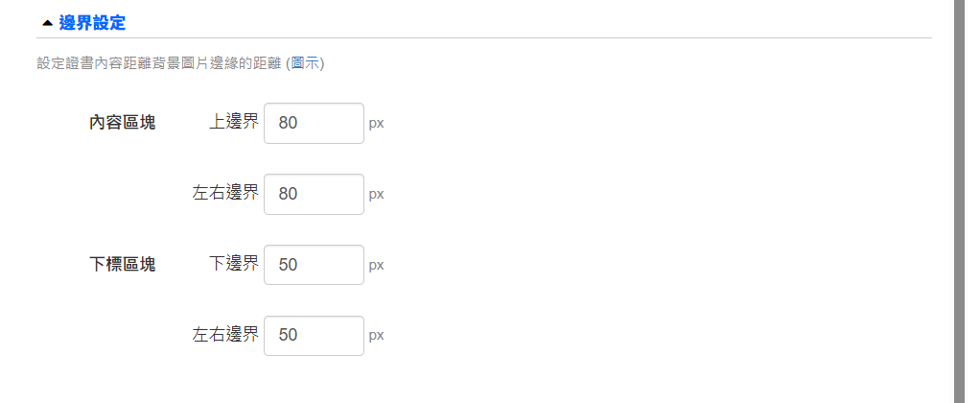
Task: Click px unit next to 內容區塊 左右邊界
Action: click(x=376, y=195)
